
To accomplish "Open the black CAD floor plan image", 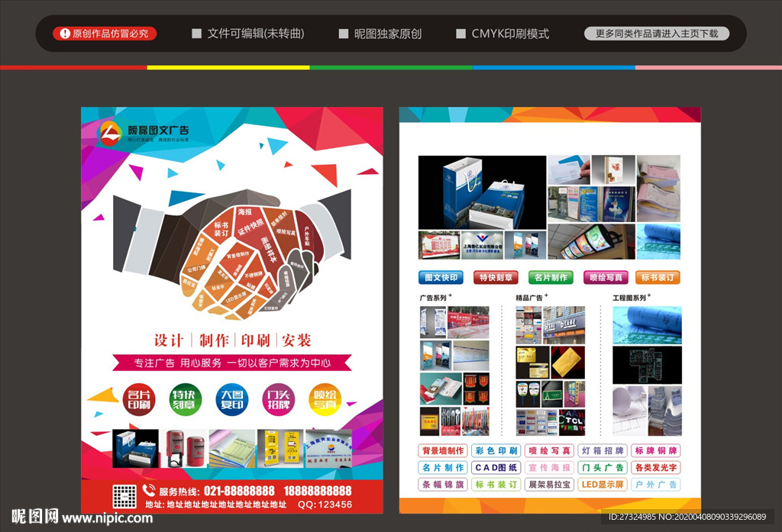I will tap(647, 366).
